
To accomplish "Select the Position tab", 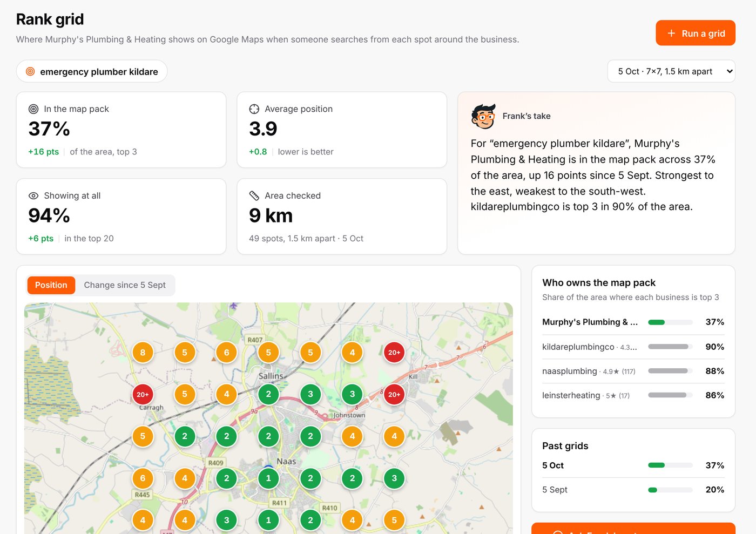I will [x=51, y=285].
